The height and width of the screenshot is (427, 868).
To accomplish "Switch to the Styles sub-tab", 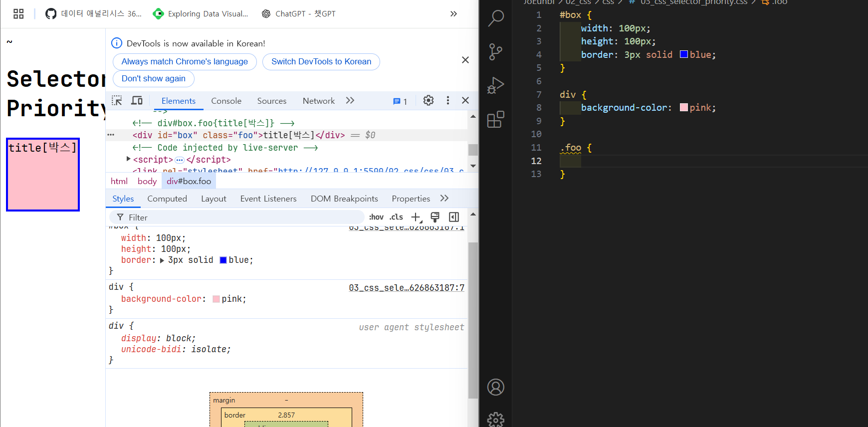I will click(123, 199).
